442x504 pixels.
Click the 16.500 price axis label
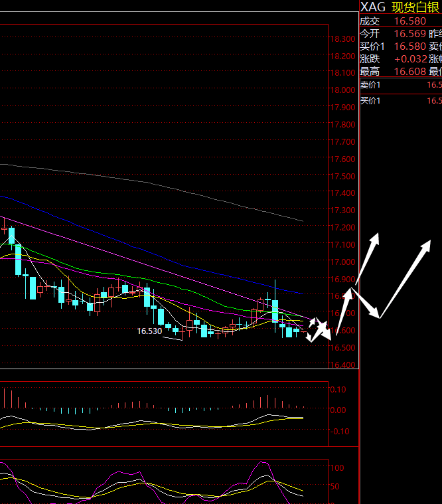coord(342,348)
